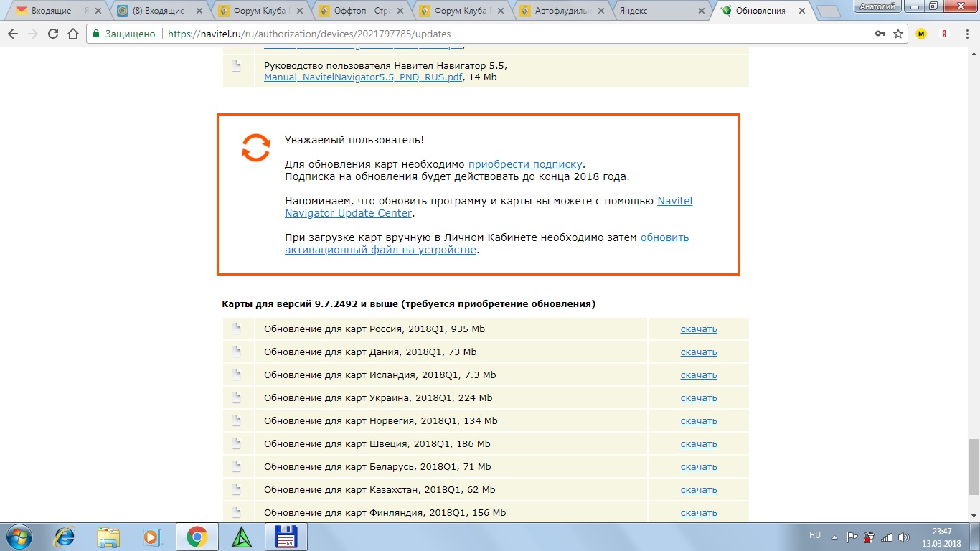Go to the browser home page
The height and width of the screenshot is (551, 980).
click(x=72, y=34)
